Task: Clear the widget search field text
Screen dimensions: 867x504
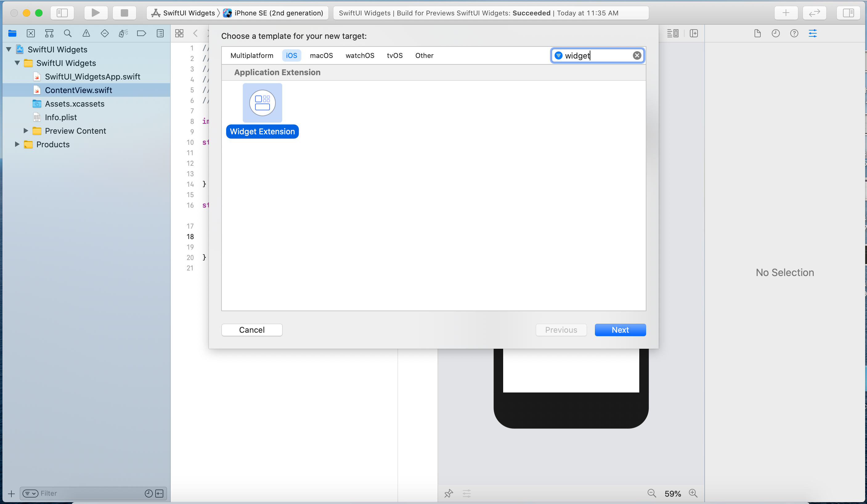Action: click(x=637, y=55)
